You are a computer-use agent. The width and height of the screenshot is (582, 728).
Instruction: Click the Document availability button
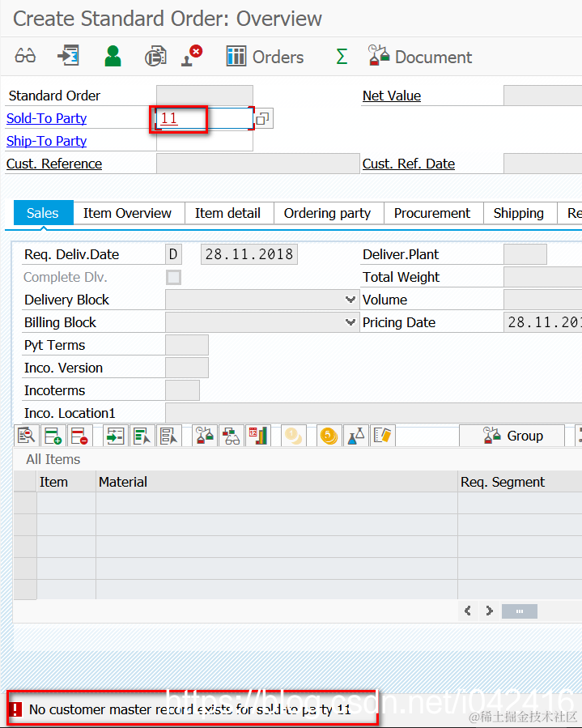[x=420, y=56]
